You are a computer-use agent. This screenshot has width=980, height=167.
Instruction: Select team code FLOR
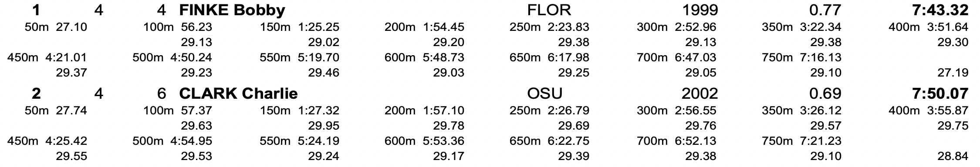pyautogui.click(x=549, y=10)
